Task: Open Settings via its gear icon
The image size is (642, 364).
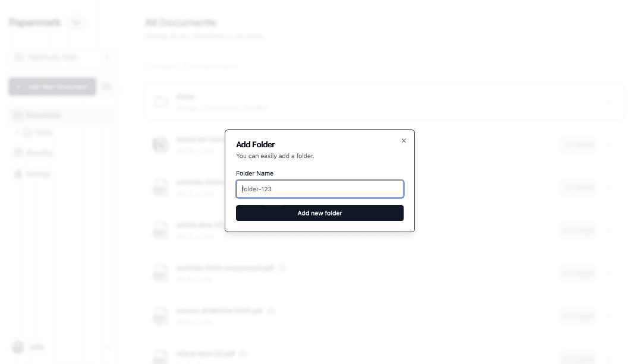Action: tap(18, 174)
